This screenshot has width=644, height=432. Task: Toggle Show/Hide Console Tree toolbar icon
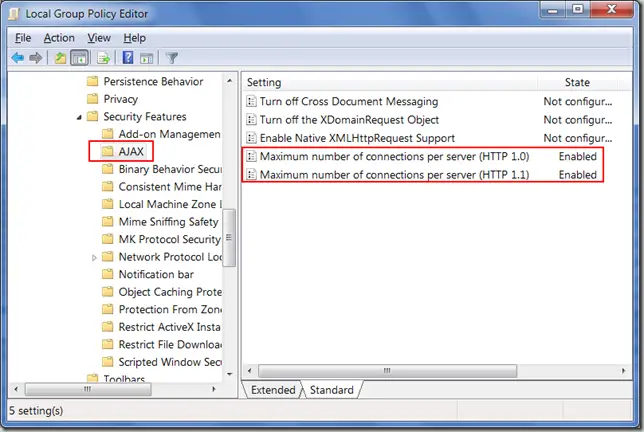pos(79,58)
